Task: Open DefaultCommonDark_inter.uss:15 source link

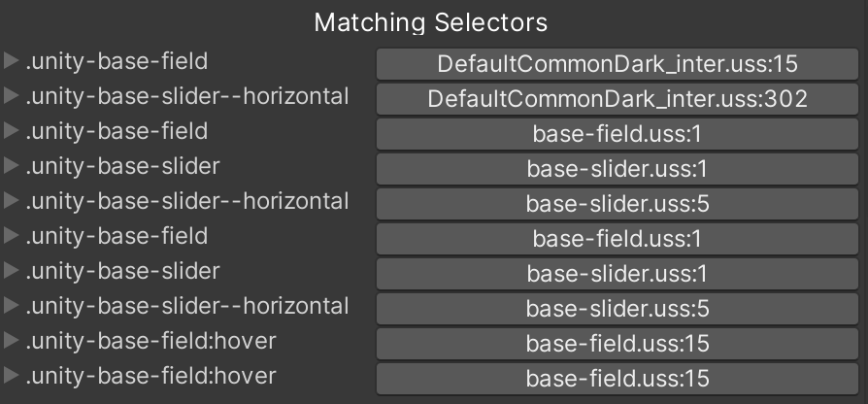Action: tap(618, 65)
